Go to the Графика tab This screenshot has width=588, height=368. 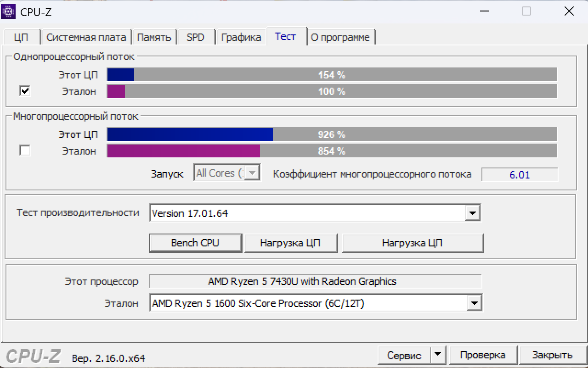coord(241,38)
